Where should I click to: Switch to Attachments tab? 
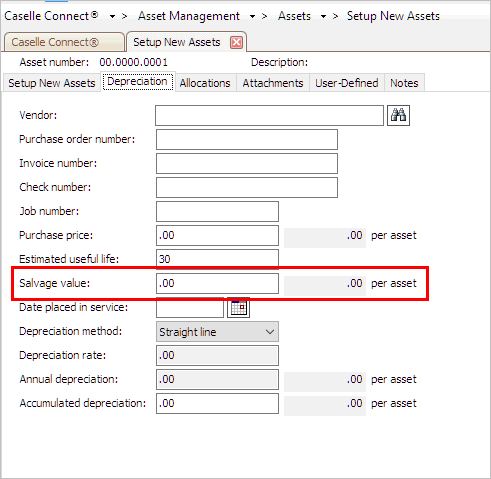point(273,83)
